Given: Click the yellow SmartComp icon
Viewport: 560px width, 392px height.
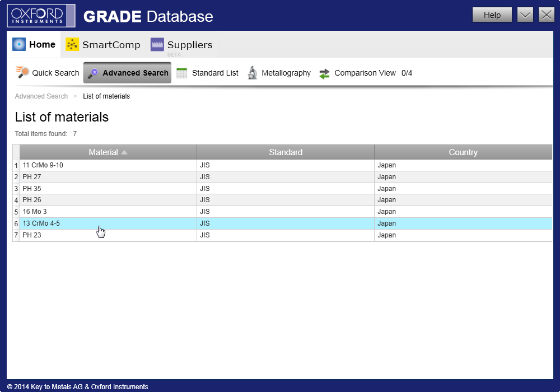Looking at the screenshot, I should pos(72,44).
